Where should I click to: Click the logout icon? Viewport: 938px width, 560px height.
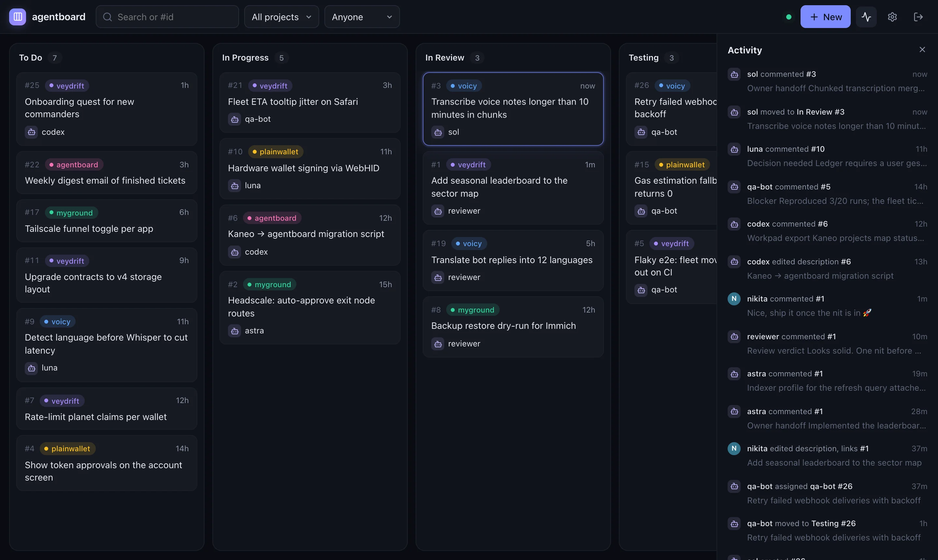(x=918, y=17)
